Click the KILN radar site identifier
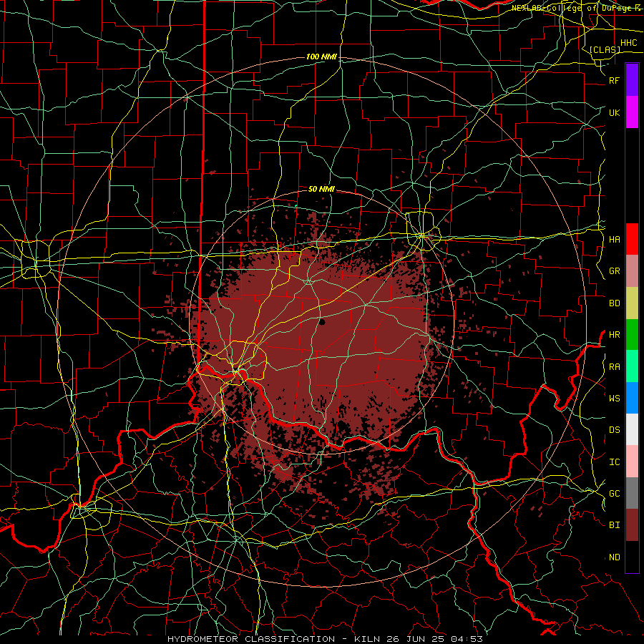Viewport: 644px width, 644px height. click(366, 639)
